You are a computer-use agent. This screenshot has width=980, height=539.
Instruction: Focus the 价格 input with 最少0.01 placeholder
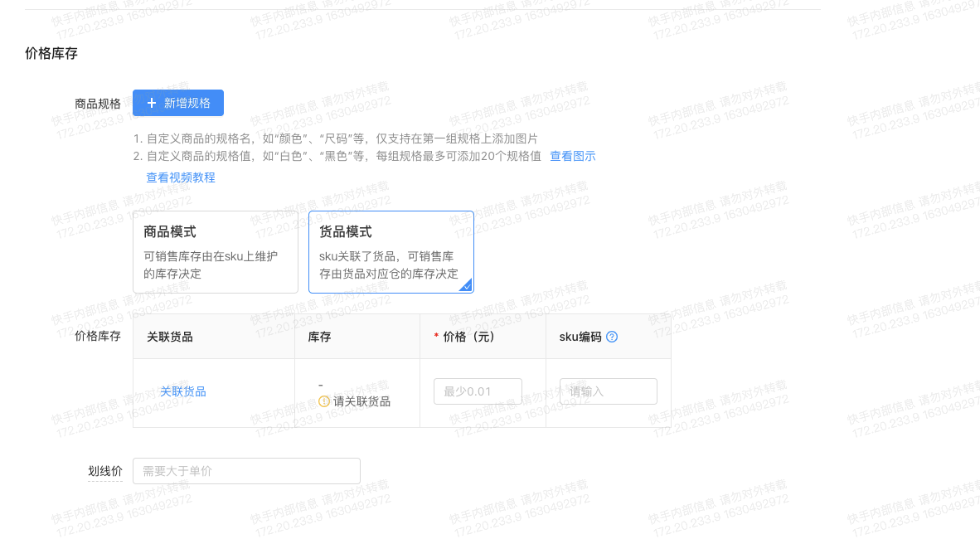point(478,391)
